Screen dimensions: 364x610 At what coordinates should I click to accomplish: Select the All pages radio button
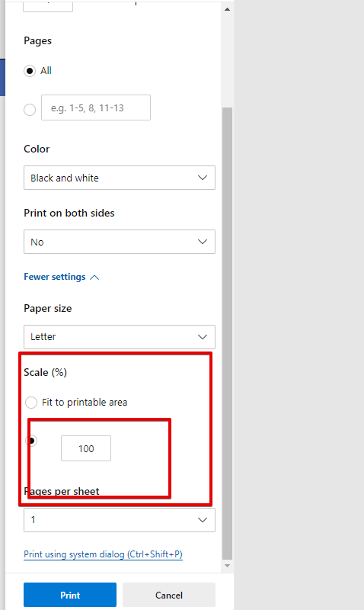pos(30,71)
